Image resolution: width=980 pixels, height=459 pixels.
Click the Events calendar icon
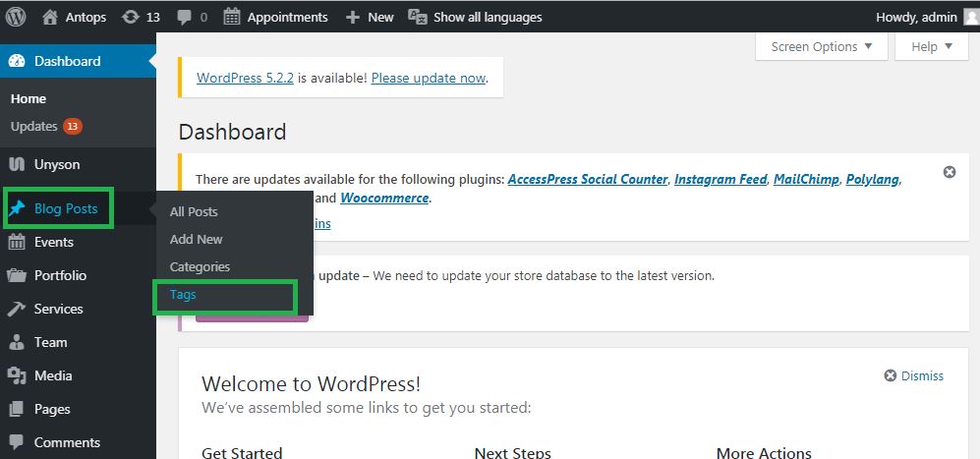pyautogui.click(x=17, y=242)
